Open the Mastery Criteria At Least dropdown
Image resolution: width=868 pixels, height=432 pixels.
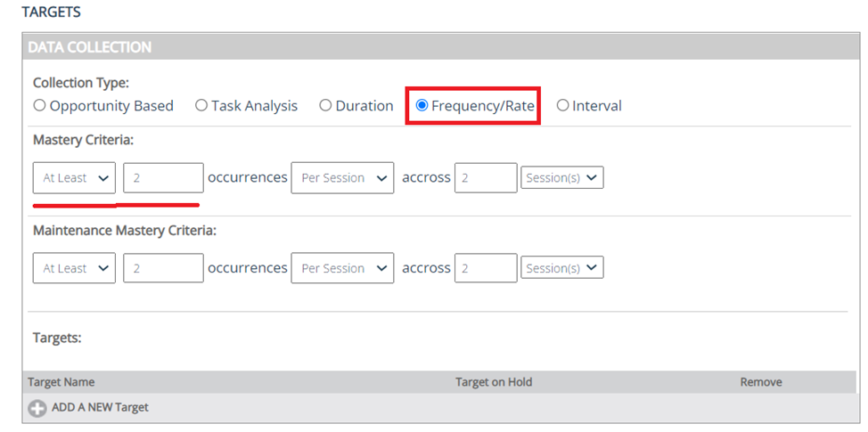click(x=74, y=178)
